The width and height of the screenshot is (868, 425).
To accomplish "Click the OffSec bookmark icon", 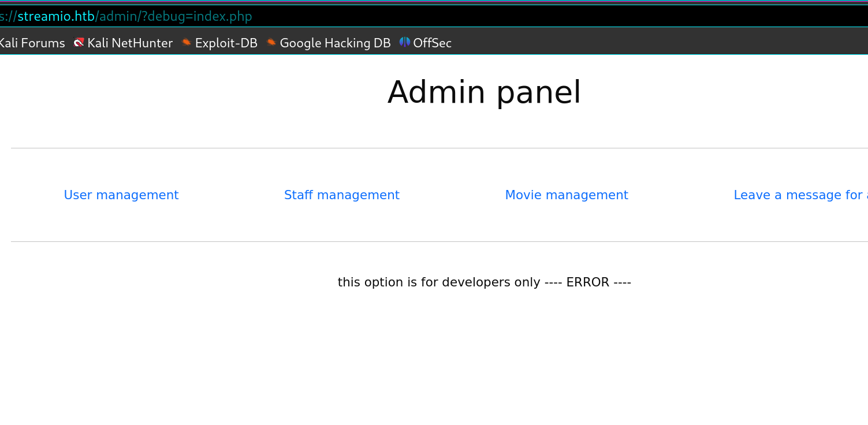I will (404, 42).
